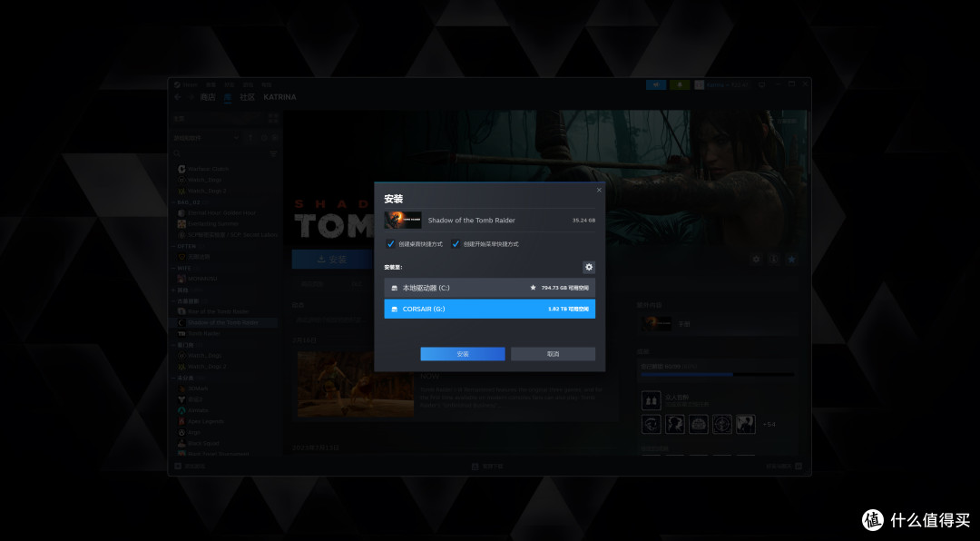Click back arrow in Steam window navigation
Screen dimensions: 980x541
point(178,97)
